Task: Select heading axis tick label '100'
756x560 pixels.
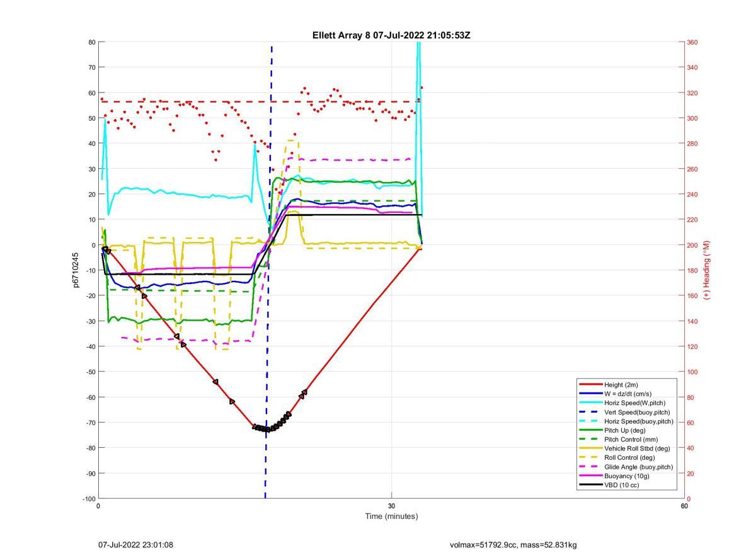Action: click(x=692, y=372)
